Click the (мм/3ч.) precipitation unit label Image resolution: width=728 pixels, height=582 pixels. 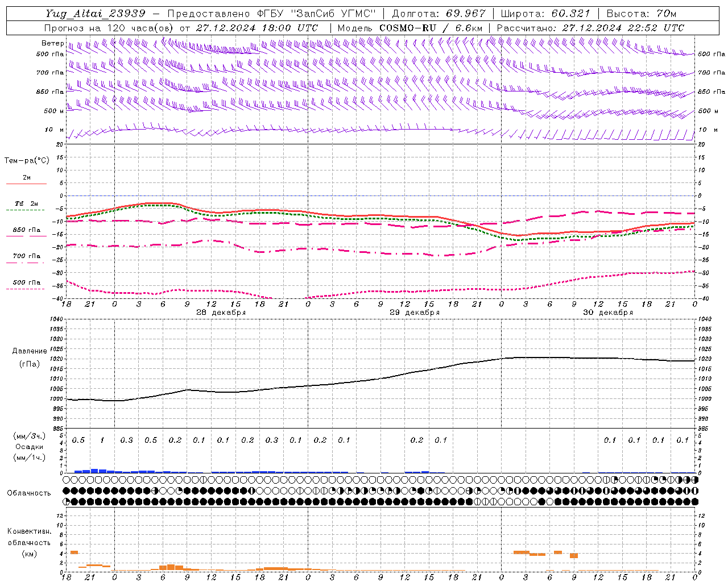point(30,436)
